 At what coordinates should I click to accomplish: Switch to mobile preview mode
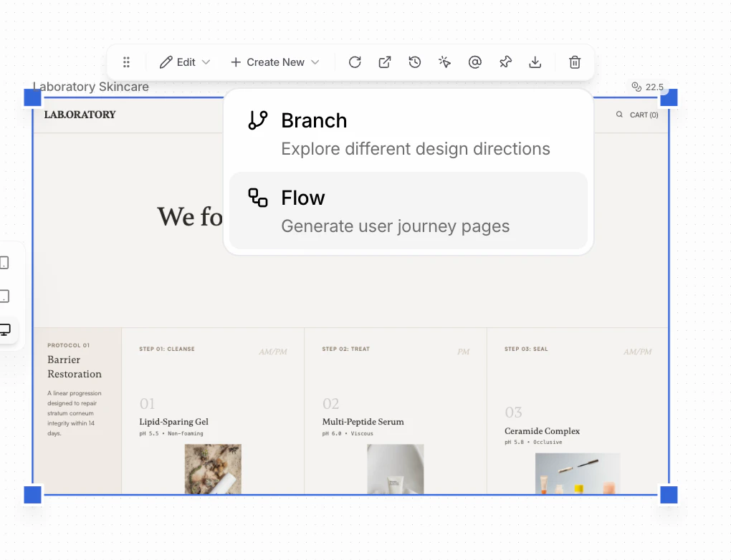pyautogui.click(x=3, y=263)
